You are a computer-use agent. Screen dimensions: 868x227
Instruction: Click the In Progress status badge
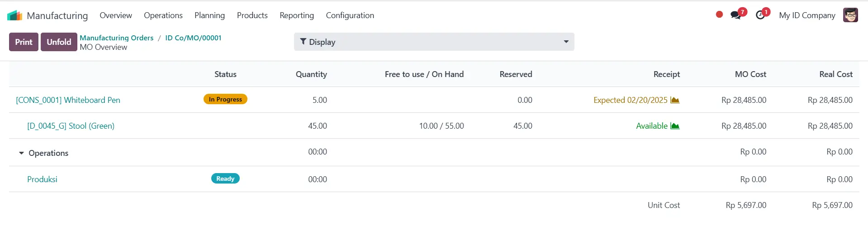(x=225, y=99)
